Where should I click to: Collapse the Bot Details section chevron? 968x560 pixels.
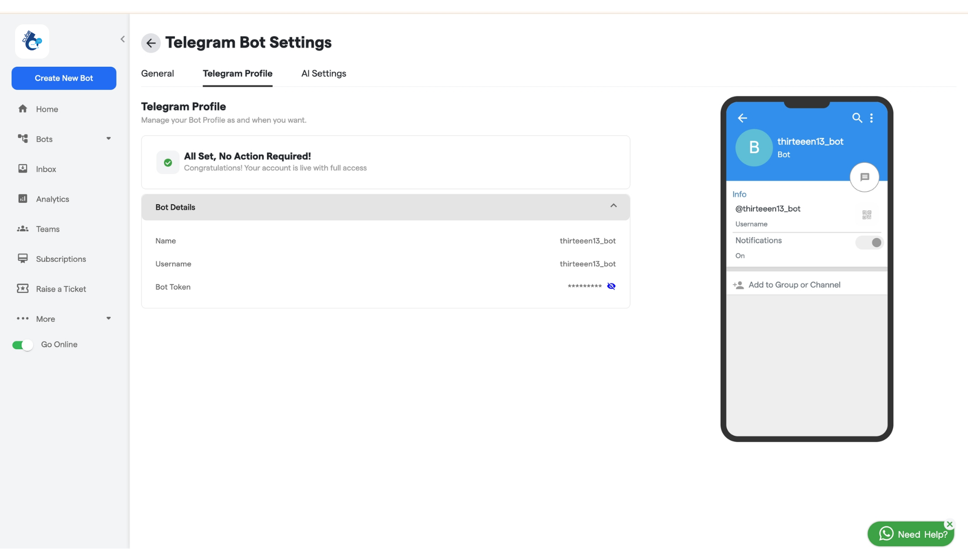[613, 206]
